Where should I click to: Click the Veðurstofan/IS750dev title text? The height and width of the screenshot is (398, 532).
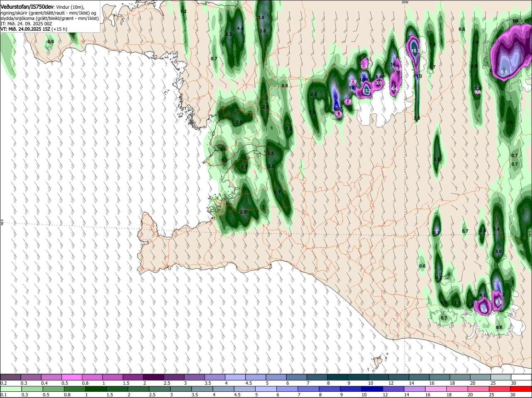click(x=27, y=7)
